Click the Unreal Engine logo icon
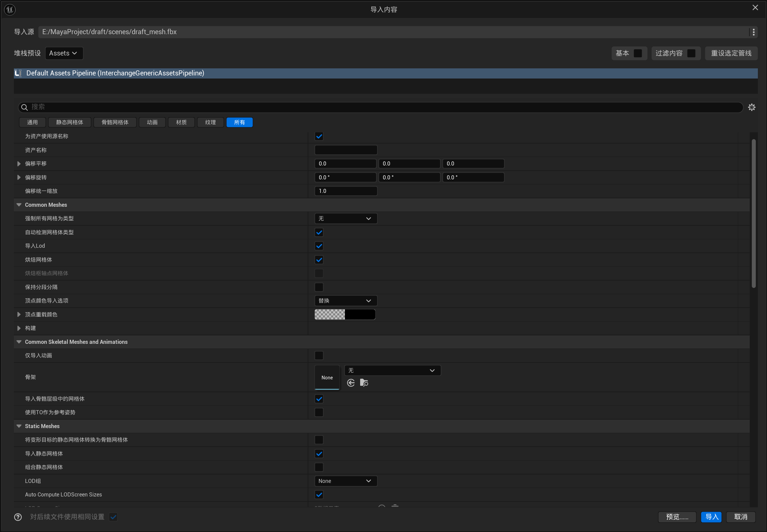767x532 pixels. (x=10, y=9)
